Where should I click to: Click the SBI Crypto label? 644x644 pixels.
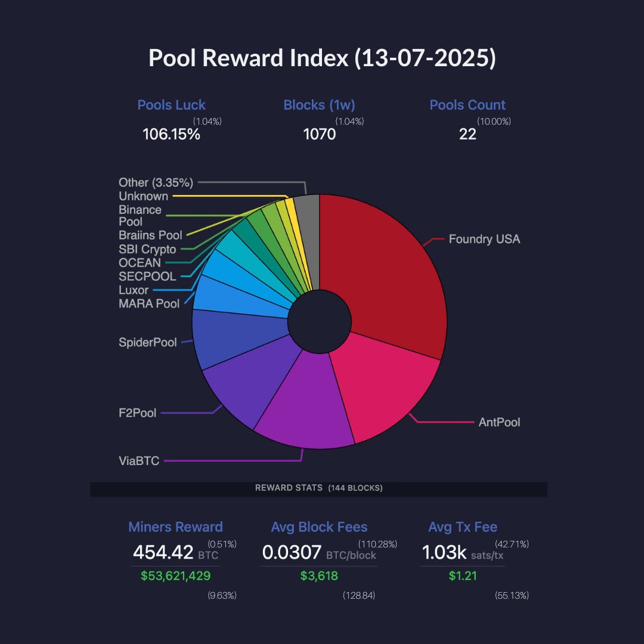[x=147, y=249]
